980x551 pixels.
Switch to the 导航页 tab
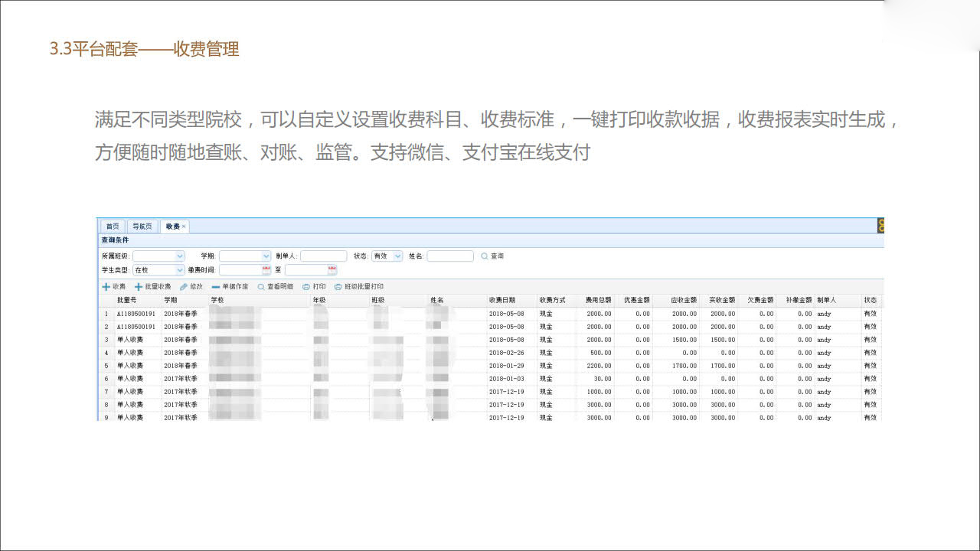coord(142,227)
